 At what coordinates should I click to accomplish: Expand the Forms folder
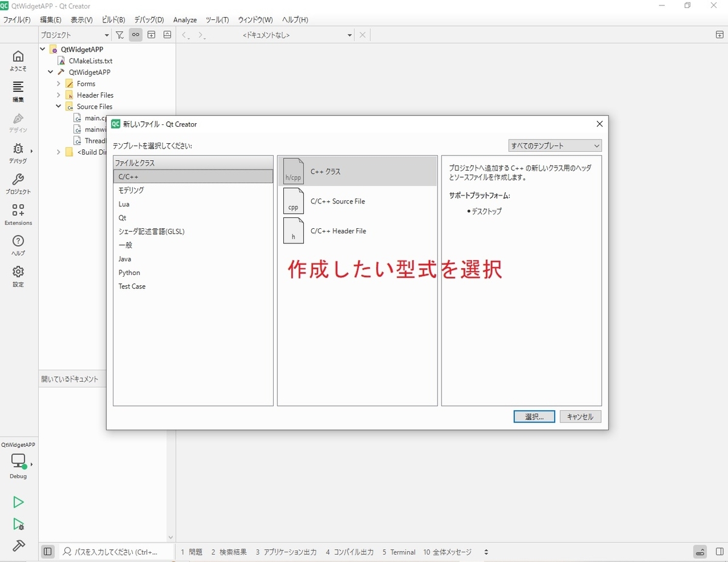(x=59, y=84)
